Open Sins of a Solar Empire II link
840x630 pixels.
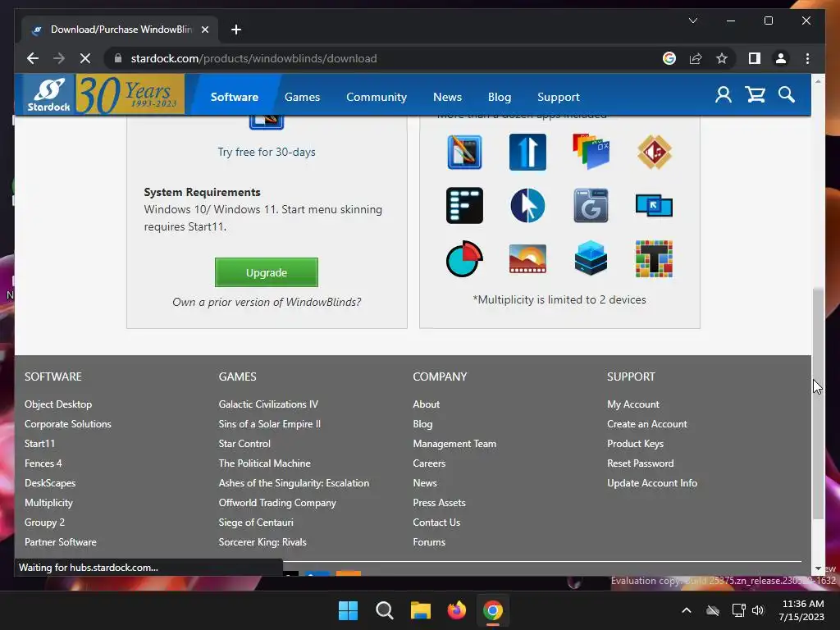coord(269,424)
